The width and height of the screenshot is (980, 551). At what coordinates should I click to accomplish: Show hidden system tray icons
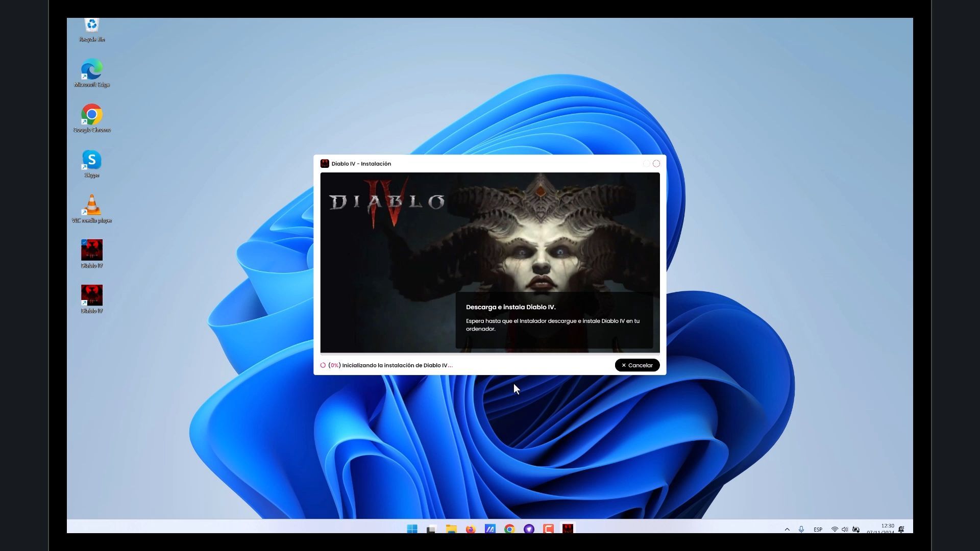pyautogui.click(x=787, y=530)
